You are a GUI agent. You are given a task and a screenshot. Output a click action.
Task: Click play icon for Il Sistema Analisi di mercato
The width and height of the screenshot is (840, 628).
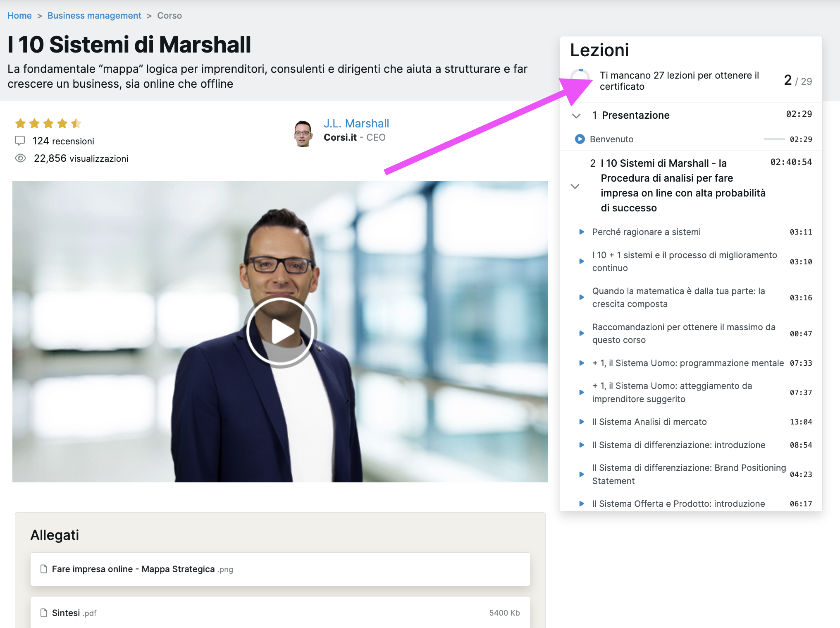point(582,422)
